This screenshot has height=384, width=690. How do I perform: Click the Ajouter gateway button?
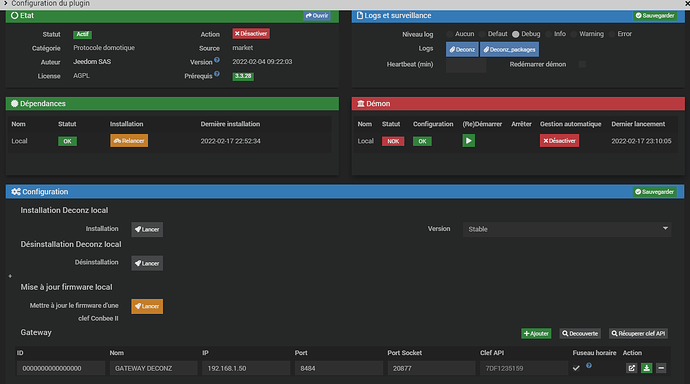click(536, 333)
